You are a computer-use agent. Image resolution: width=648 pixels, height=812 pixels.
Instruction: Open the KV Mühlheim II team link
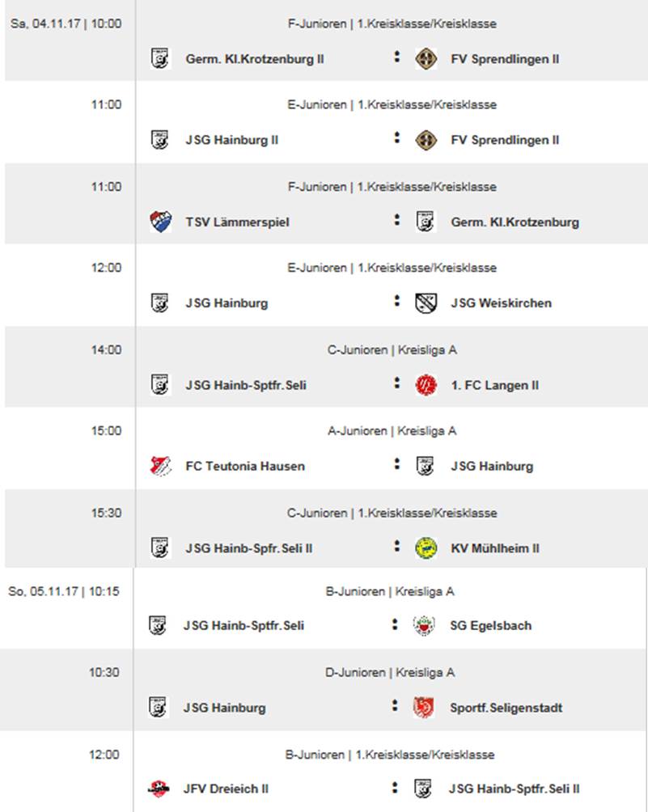point(494,548)
